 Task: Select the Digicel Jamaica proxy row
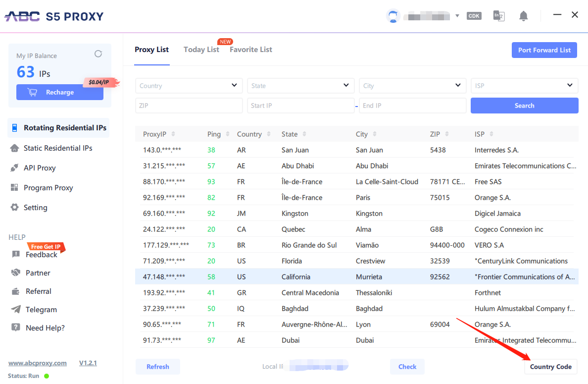point(357,213)
